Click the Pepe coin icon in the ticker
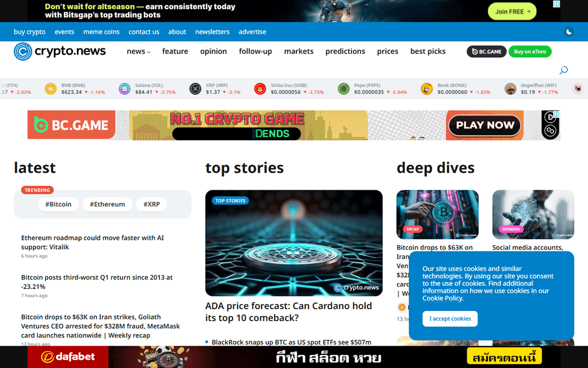588x368 pixels. point(344,89)
